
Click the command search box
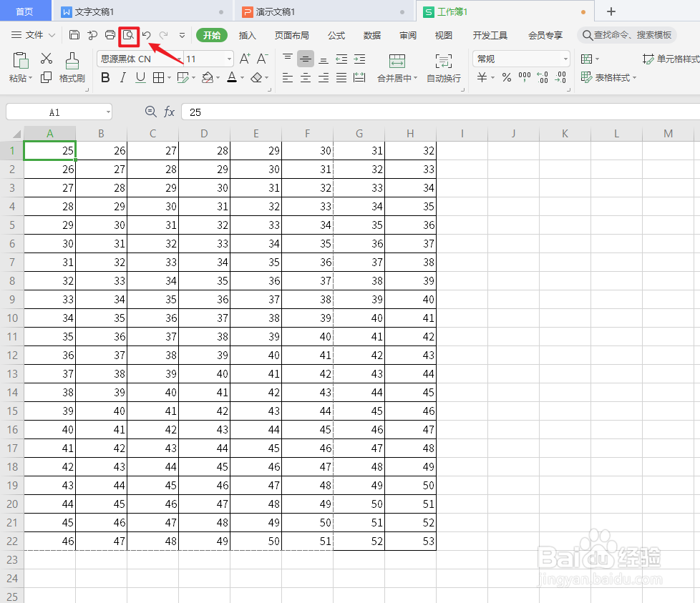(x=627, y=35)
